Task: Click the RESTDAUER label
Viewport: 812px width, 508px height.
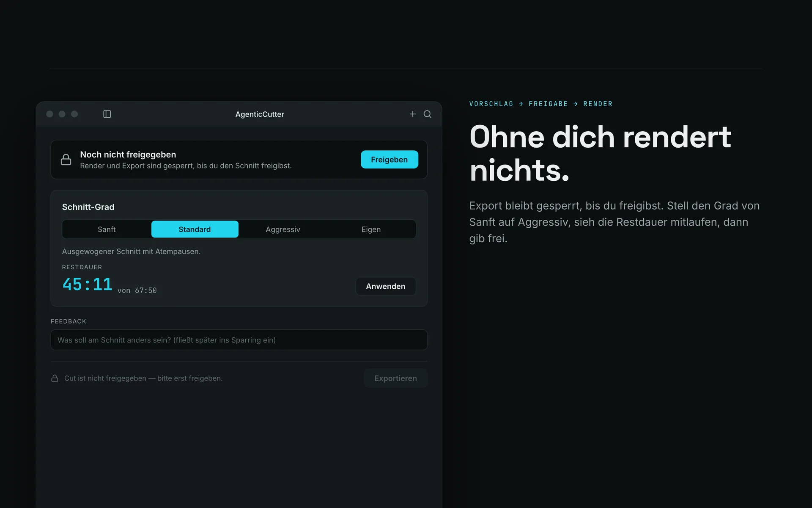Action: [82, 267]
